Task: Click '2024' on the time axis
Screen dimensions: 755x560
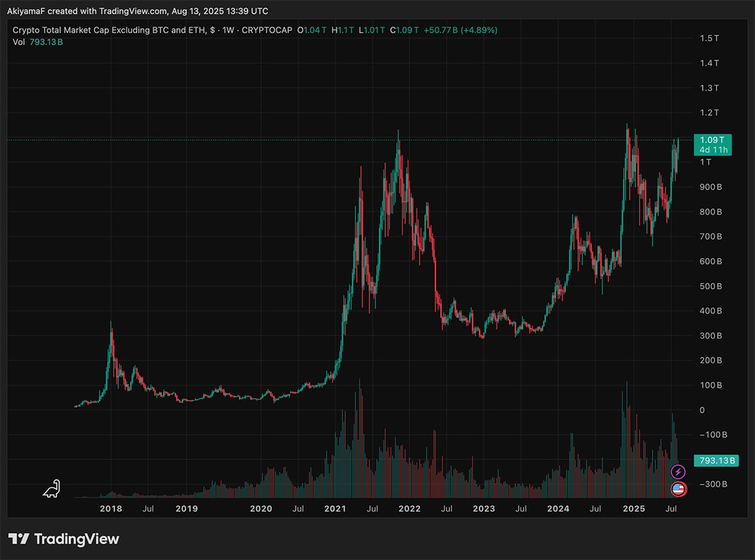Action: tap(558, 508)
